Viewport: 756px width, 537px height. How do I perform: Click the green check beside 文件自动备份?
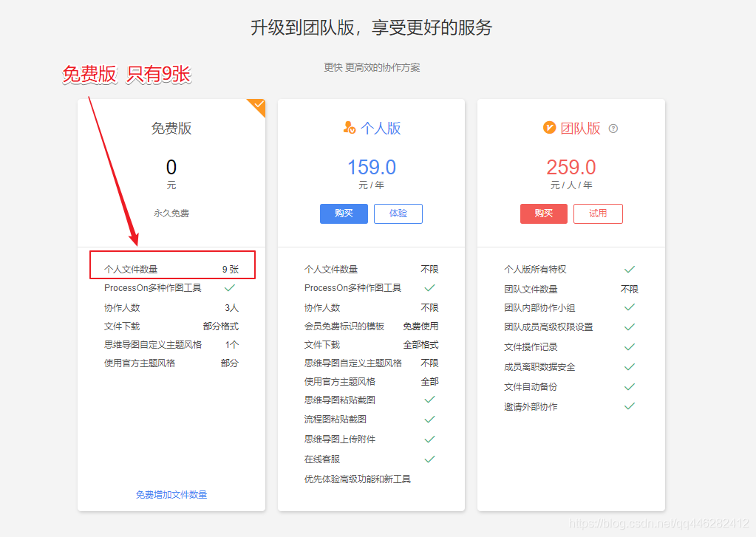point(629,386)
